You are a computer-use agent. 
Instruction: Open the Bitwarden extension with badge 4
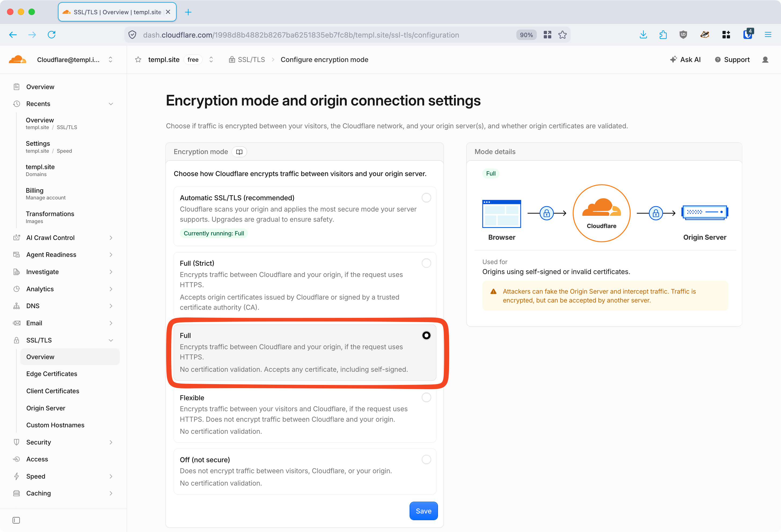748,34
